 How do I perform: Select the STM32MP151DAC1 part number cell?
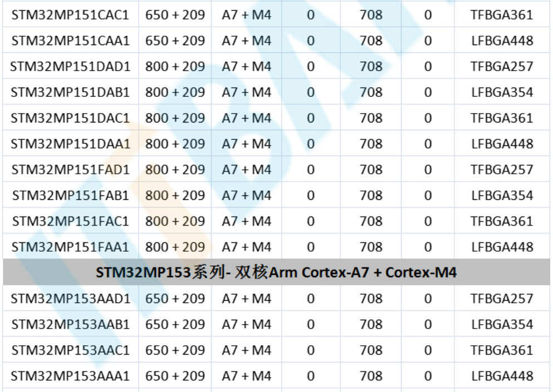click(x=71, y=117)
